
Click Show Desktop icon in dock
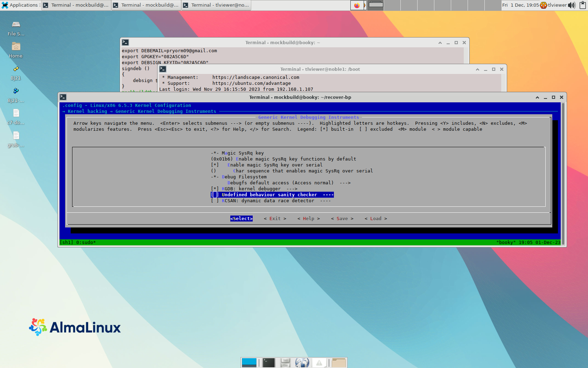(x=249, y=363)
